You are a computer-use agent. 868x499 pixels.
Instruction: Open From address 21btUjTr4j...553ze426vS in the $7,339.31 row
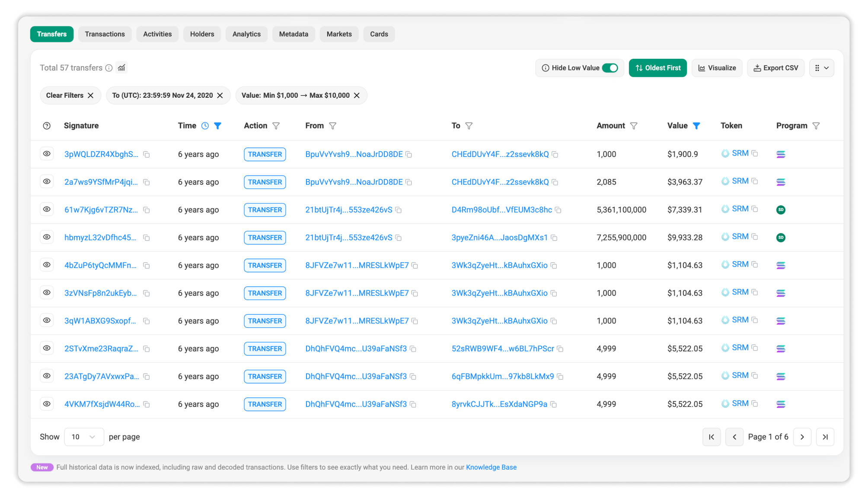coord(349,210)
